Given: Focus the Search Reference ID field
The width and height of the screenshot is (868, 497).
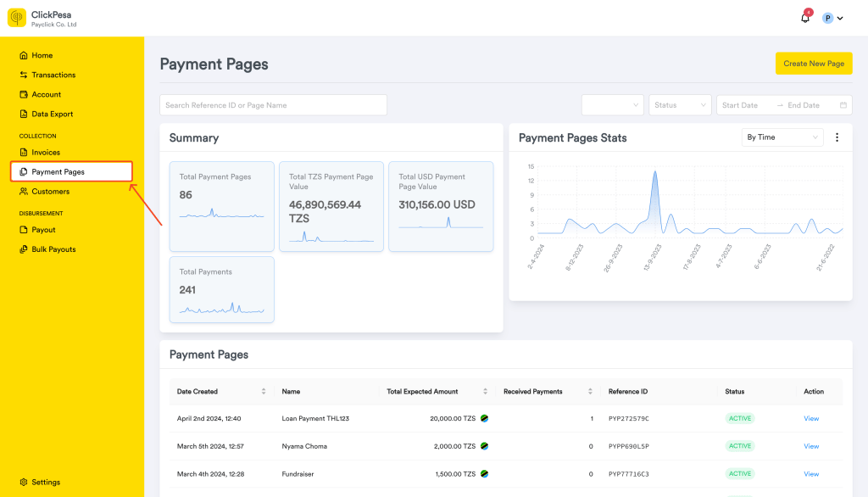Looking at the screenshot, I should click(x=274, y=105).
